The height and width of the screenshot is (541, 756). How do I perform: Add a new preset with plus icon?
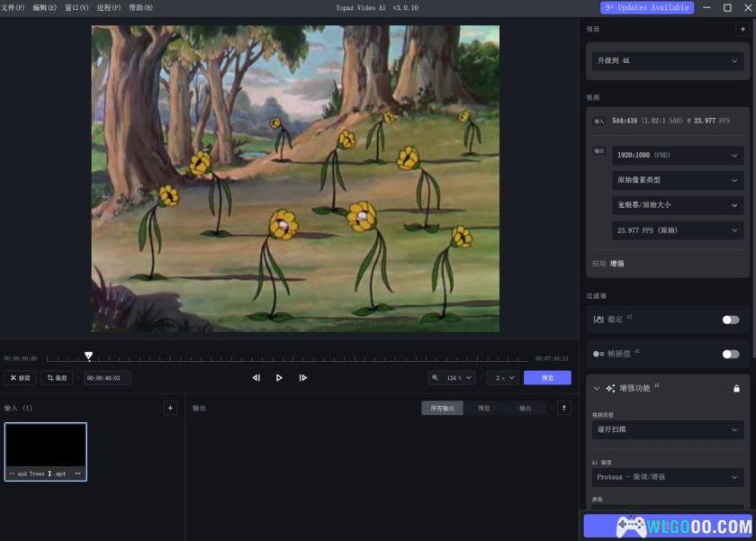pos(742,29)
